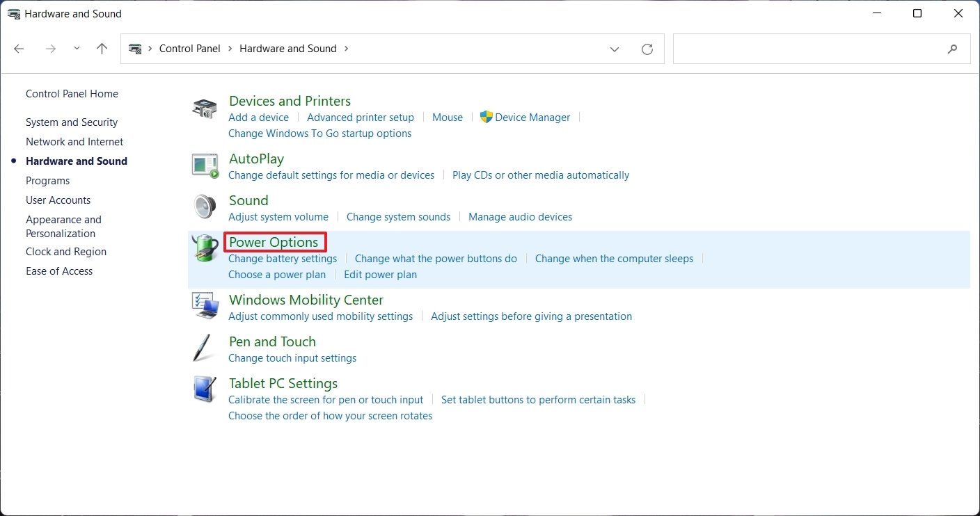Click Add a device

[x=258, y=118]
